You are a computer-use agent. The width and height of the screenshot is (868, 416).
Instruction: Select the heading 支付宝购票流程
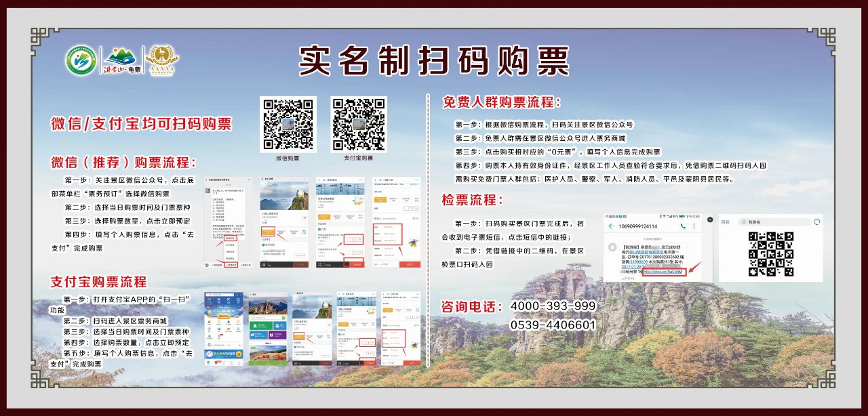(x=98, y=281)
